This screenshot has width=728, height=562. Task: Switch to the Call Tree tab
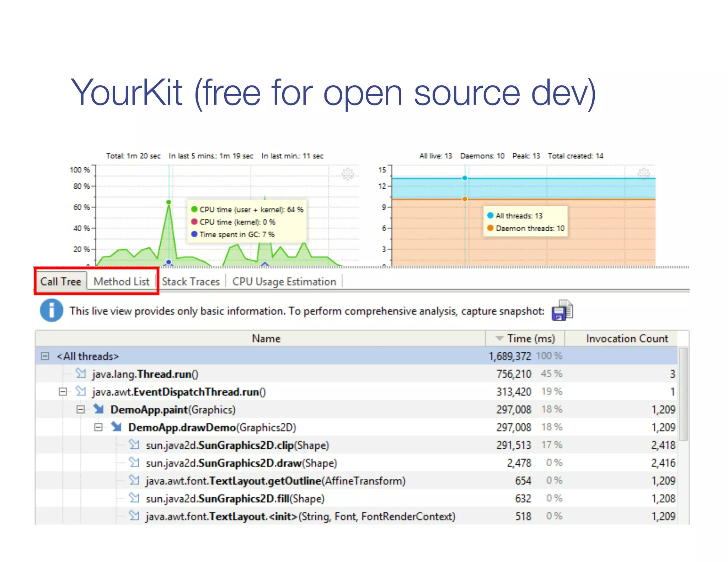pyautogui.click(x=61, y=282)
